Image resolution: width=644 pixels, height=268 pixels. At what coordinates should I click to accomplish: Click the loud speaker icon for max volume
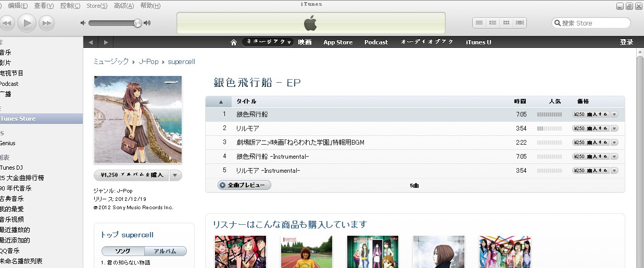pyautogui.click(x=147, y=23)
